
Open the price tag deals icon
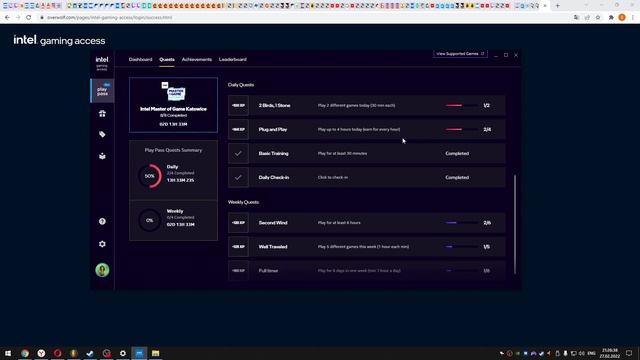(x=102, y=134)
